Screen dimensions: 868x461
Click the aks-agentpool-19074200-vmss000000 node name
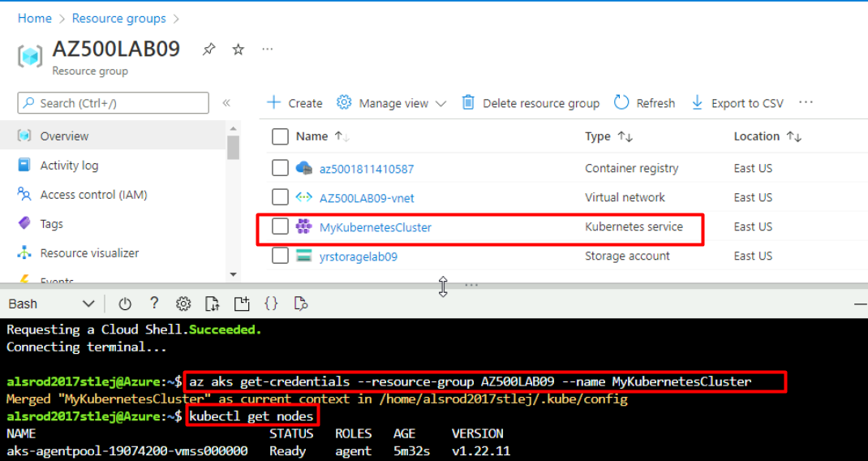[127, 451]
